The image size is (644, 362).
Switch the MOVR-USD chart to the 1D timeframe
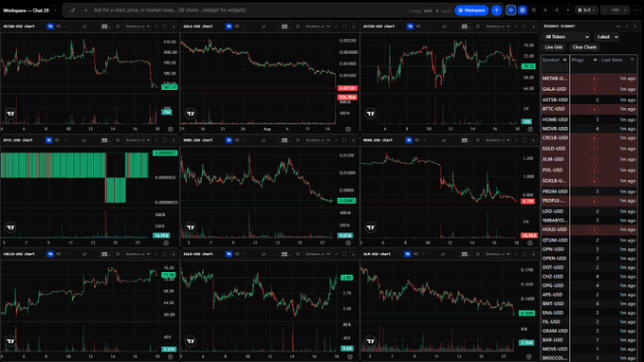[417, 140]
